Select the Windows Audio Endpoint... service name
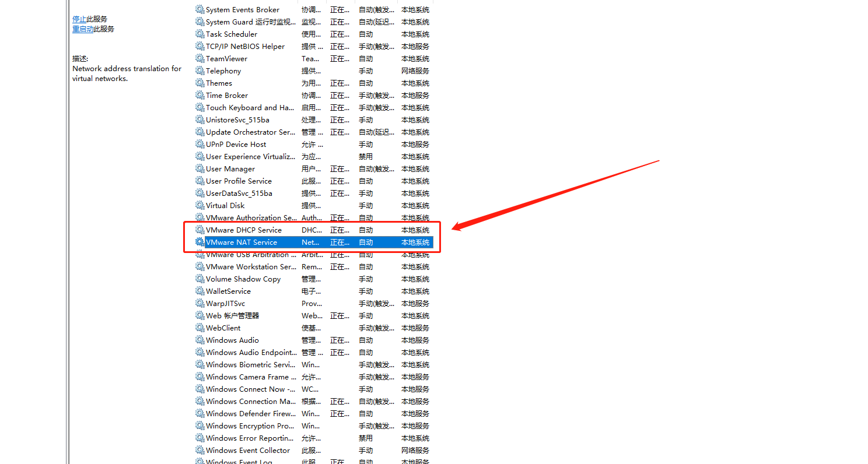The width and height of the screenshot is (868, 464). pyautogui.click(x=251, y=353)
